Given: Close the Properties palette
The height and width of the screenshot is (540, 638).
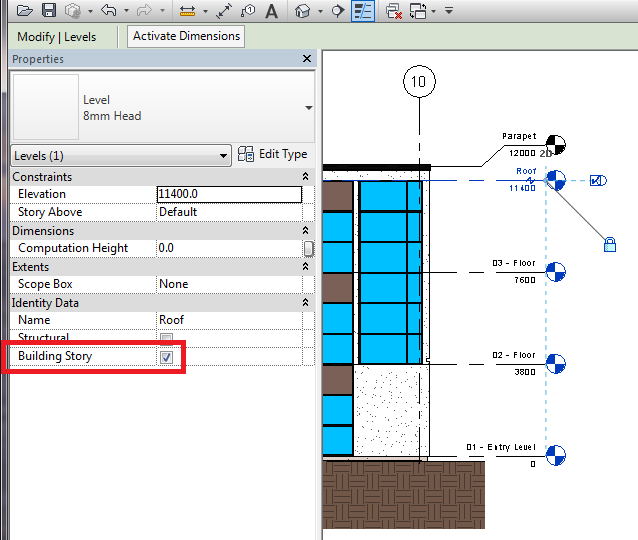Looking at the screenshot, I should (307, 59).
